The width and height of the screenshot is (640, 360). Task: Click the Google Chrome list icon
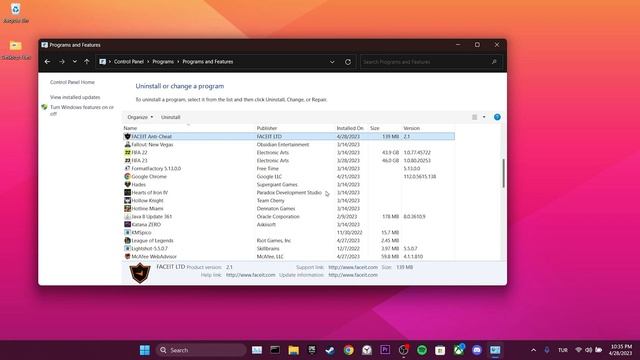point(127,176)
